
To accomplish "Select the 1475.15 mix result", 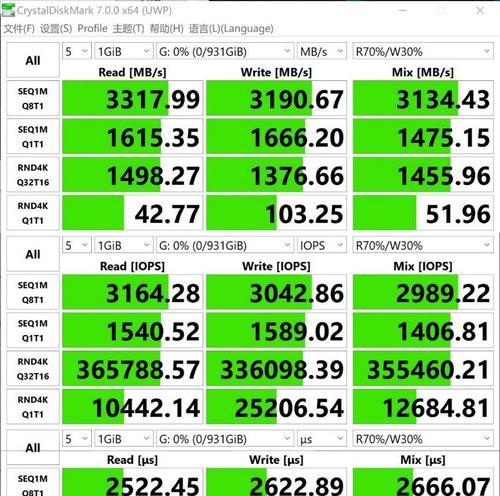I will [423, 137].
